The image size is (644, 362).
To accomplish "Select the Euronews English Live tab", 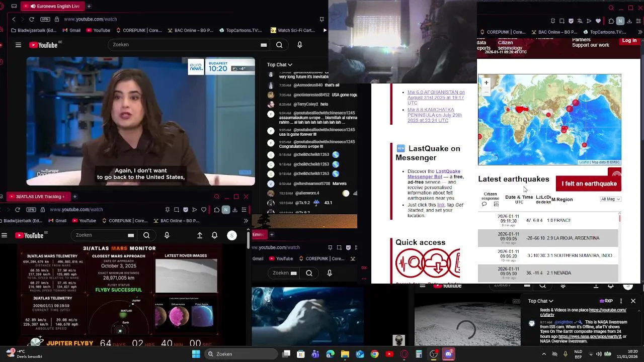I will pos(54,6).
